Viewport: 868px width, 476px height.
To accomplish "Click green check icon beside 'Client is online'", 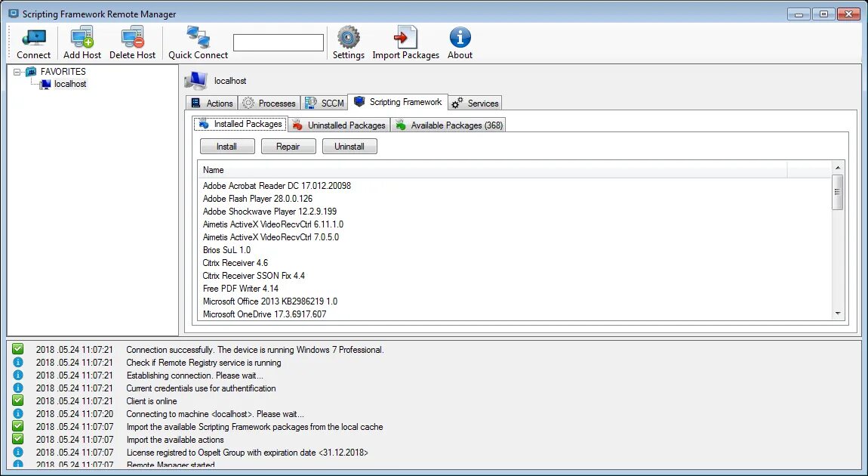I will (x=17, y=400).
